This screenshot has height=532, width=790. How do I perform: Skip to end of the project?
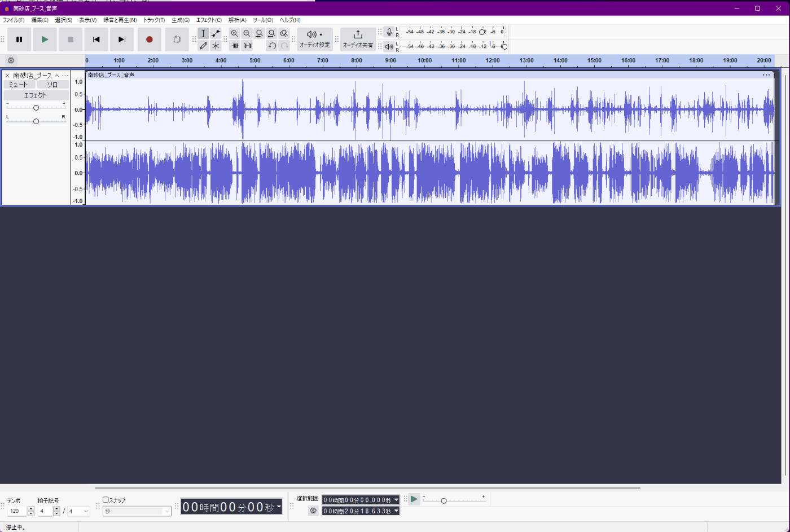tap(122, 39)
